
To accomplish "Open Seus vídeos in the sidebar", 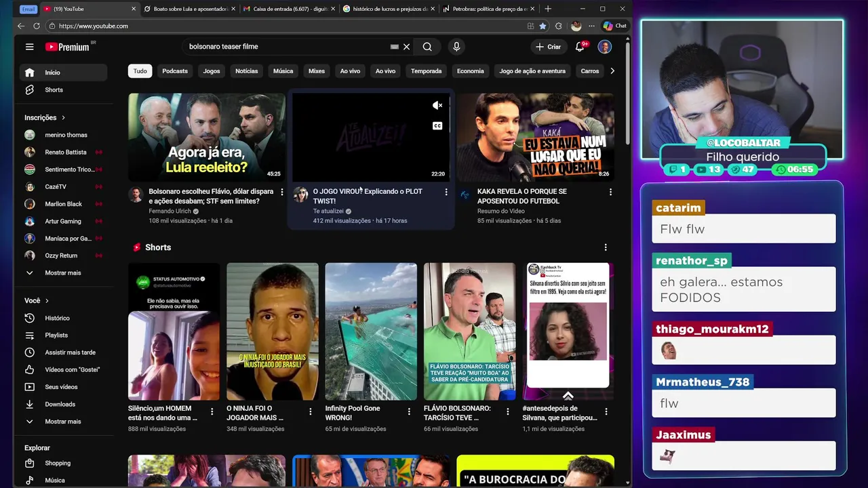I will pyautogui.click(x=62, y=387).
